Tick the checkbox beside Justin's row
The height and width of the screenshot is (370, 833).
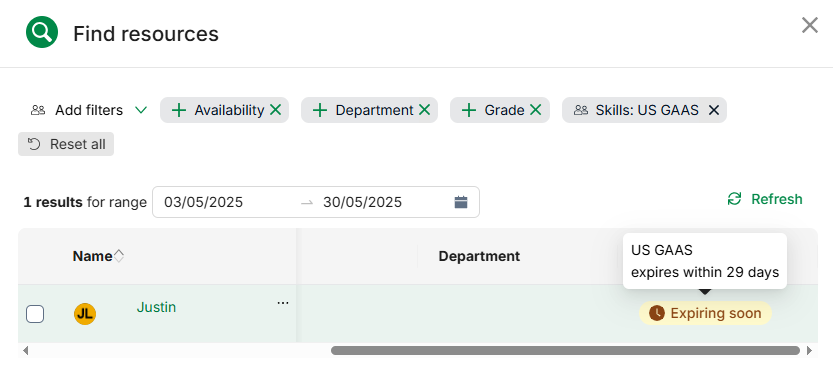(35, 314)
